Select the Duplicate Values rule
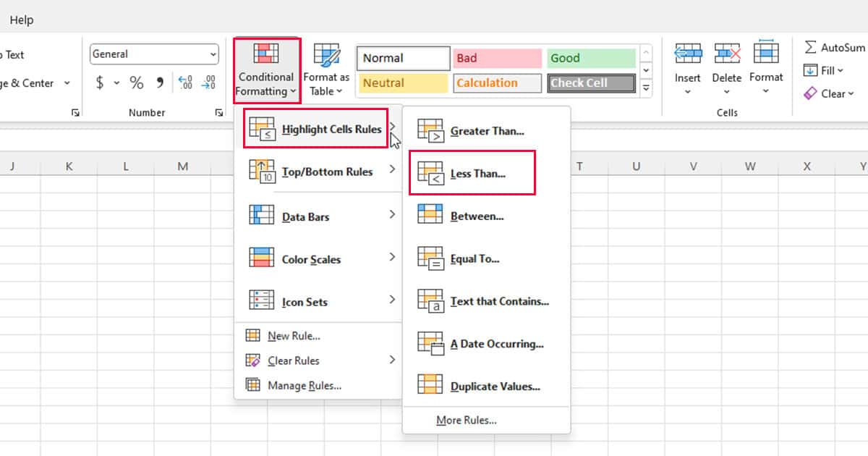868x456 pixels. (x=486, y=387)
